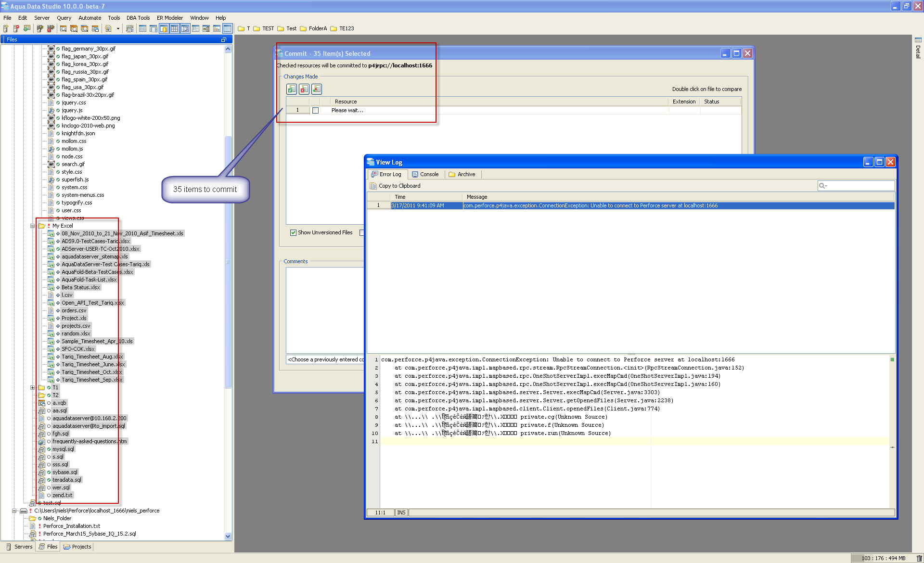Click the third query window toolbar icon
This screenshot has width=924, height=563.
click(x=84, y=28)
